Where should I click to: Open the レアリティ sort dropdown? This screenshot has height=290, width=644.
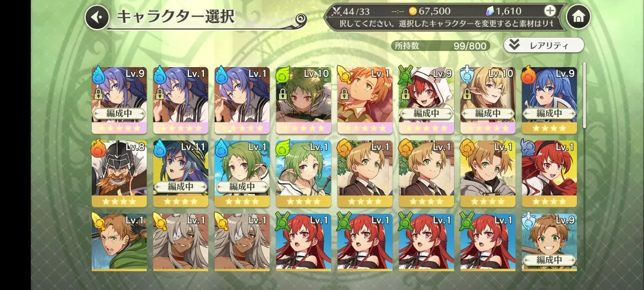click(x=544, y=45)
